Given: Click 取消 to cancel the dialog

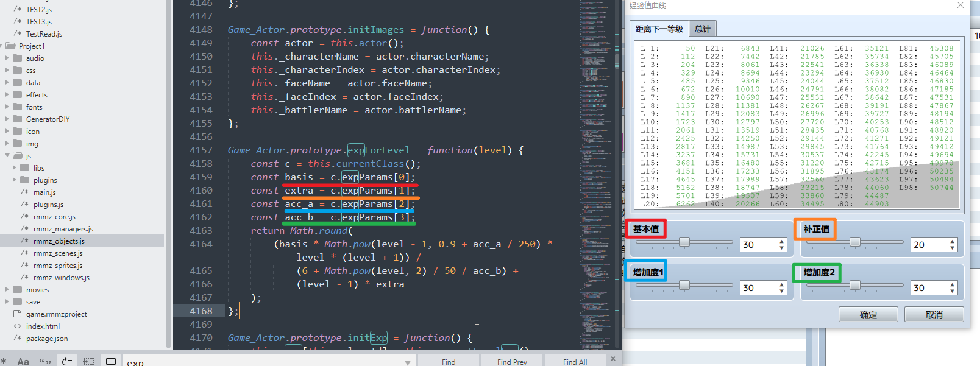Looking at the screenshot, I should tap(934, 315).
